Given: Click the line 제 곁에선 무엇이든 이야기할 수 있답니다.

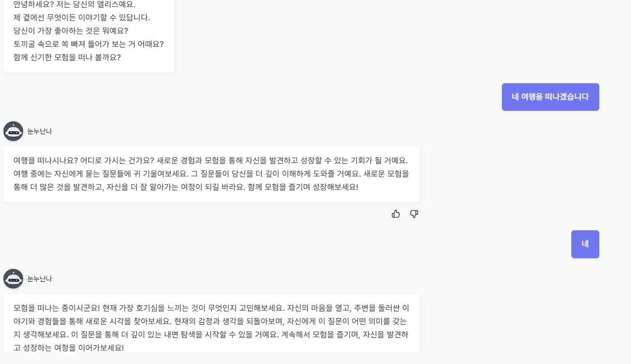Looking at the screenshot, I should coord(82,17).
